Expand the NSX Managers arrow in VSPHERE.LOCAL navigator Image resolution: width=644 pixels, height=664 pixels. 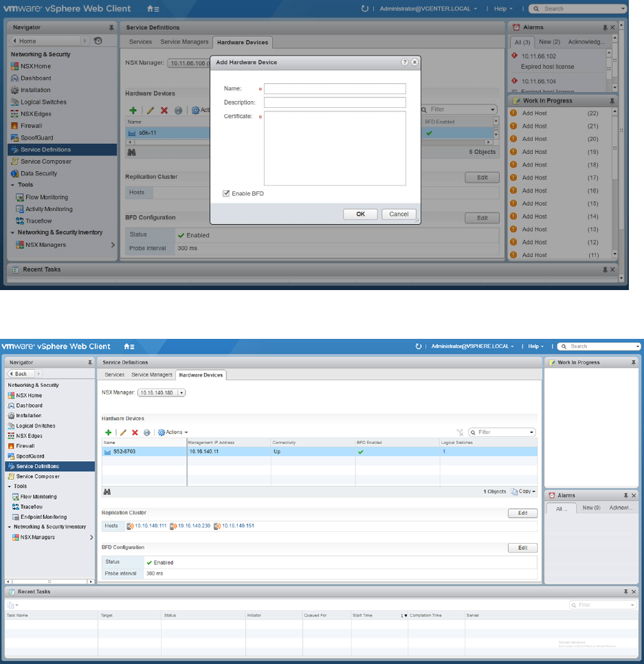[91, 537]
